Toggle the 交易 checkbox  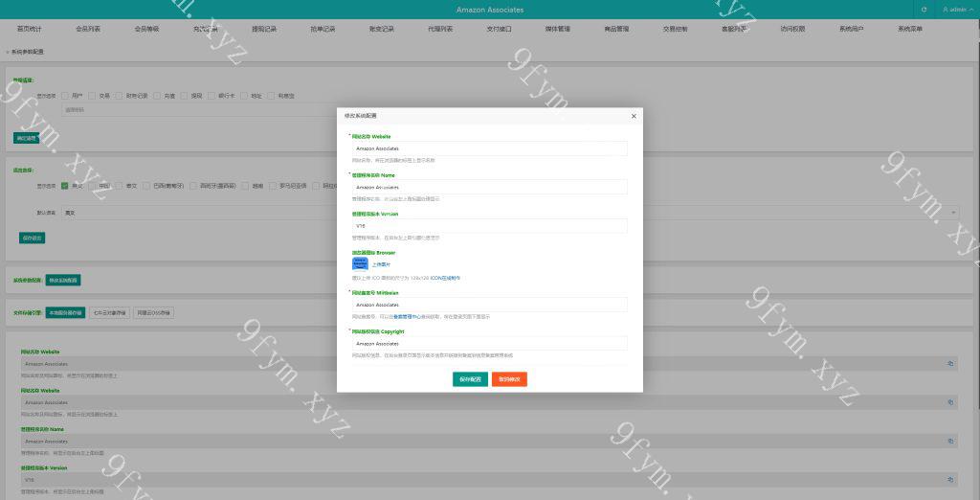pyautogui.click(x=92, y=97)
